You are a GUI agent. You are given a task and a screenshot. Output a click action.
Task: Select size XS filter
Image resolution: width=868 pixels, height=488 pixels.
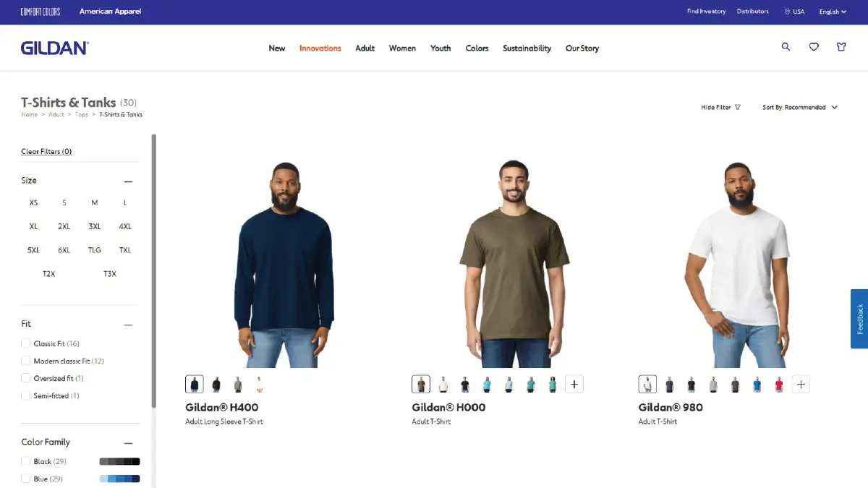coord(33,202)
